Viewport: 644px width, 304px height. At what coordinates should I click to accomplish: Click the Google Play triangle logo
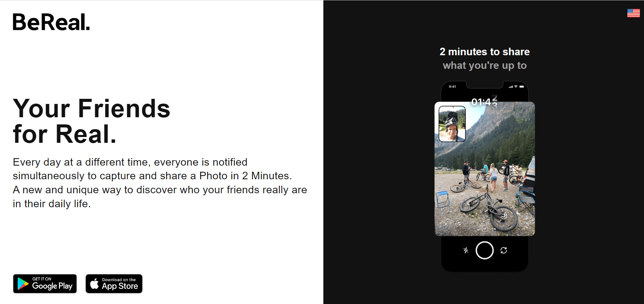(x=23, y=284)
